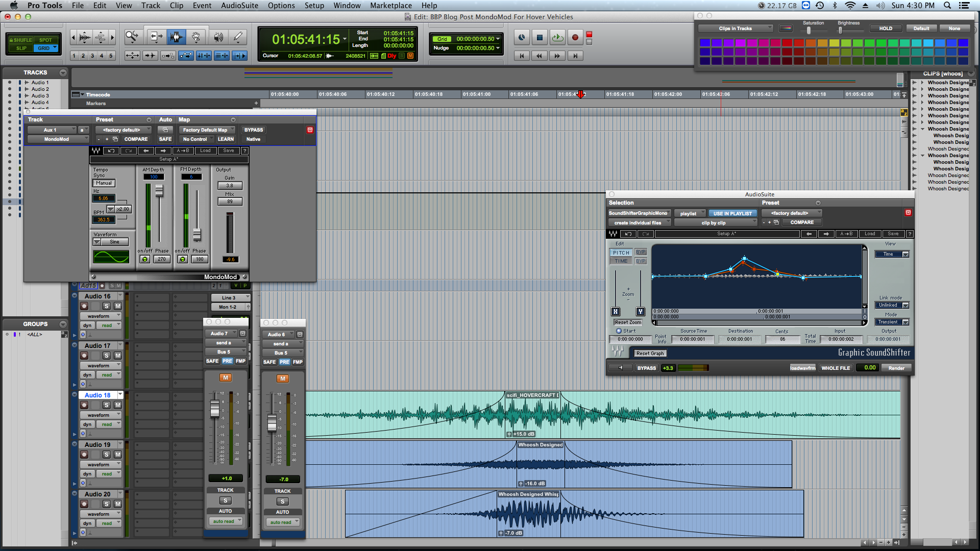Click Reset Zoom button
Viewport: 980px width, 551px height.
(628, 322)
